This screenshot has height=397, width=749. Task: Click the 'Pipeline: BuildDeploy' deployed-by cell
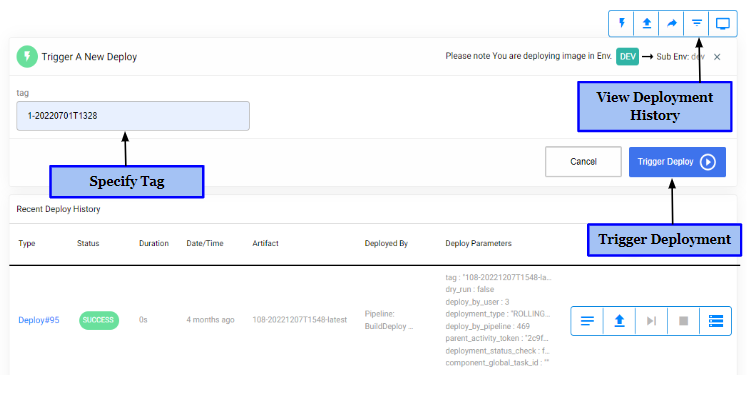pyautogui.click(x=389, y=320)
